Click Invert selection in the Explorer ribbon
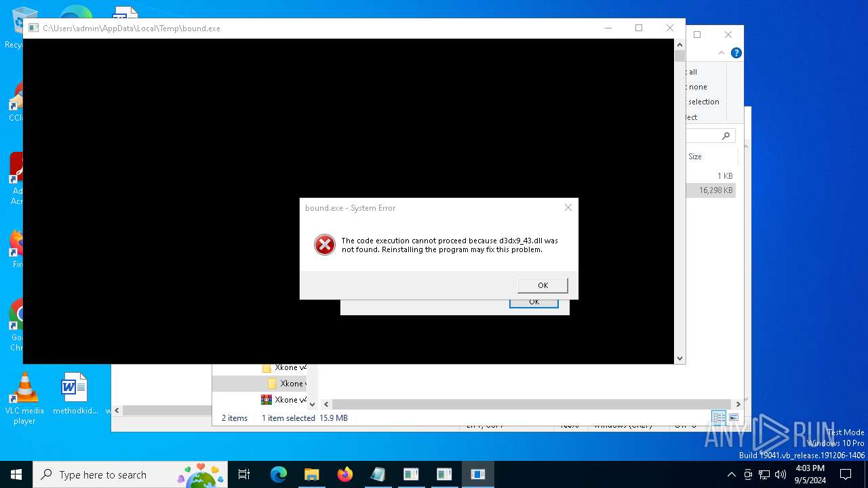The height and width of the screenshot is (488, 868). point(703,102)
